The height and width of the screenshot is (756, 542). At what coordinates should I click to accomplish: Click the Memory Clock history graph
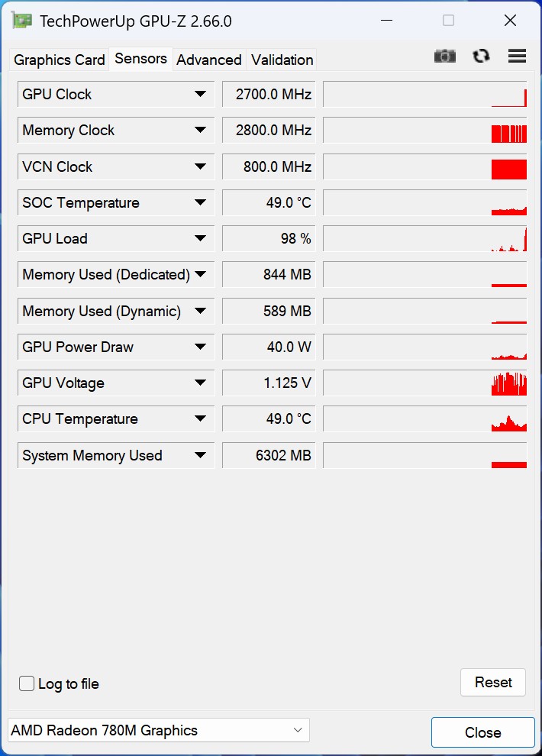tap(424, 131)
